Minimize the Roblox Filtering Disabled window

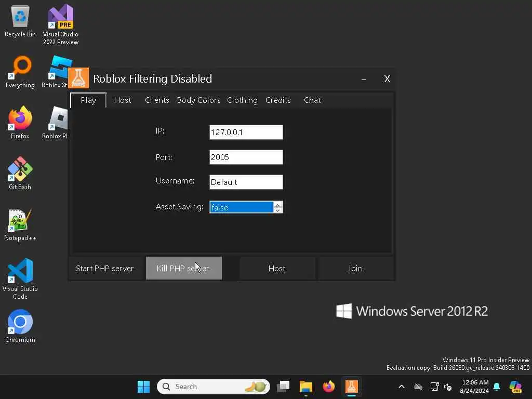(363, 79)
